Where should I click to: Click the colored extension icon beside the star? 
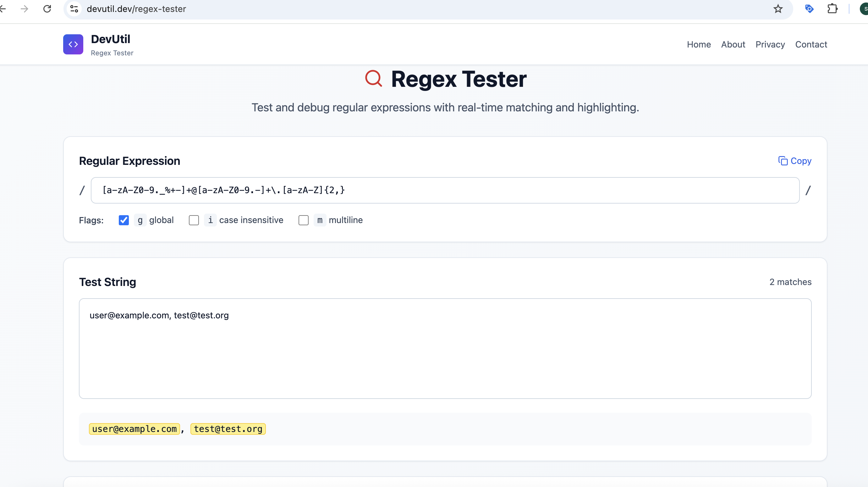(x=809, y=9)
